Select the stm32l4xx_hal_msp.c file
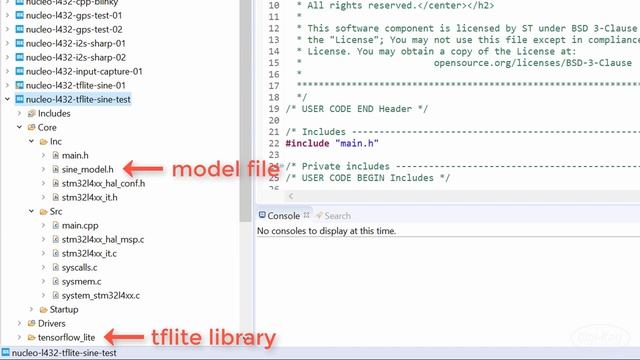The image size is (640, 360). (x=103, y=240)
